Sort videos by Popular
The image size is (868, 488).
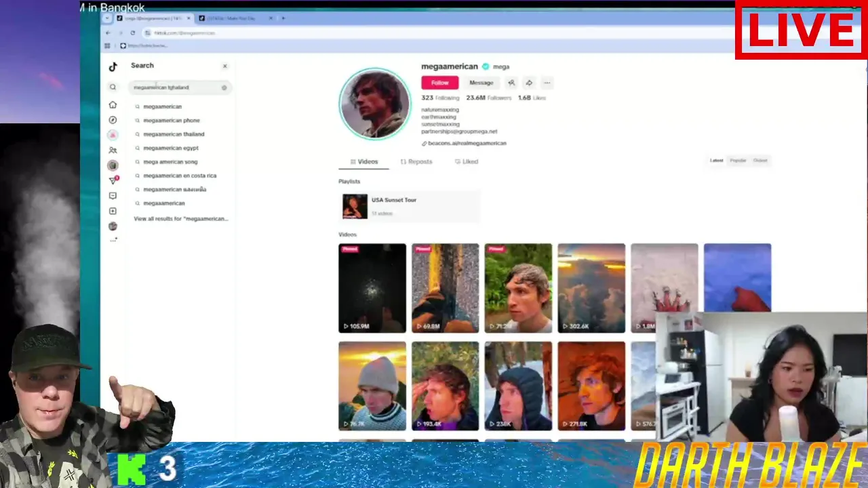tap(738, 161)
